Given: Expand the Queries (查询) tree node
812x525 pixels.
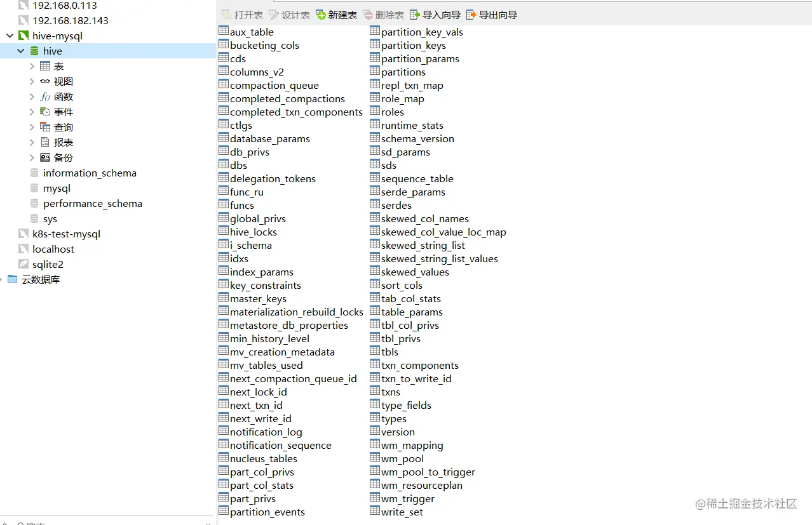Looking at the screenshot, I should coord(32,127).
